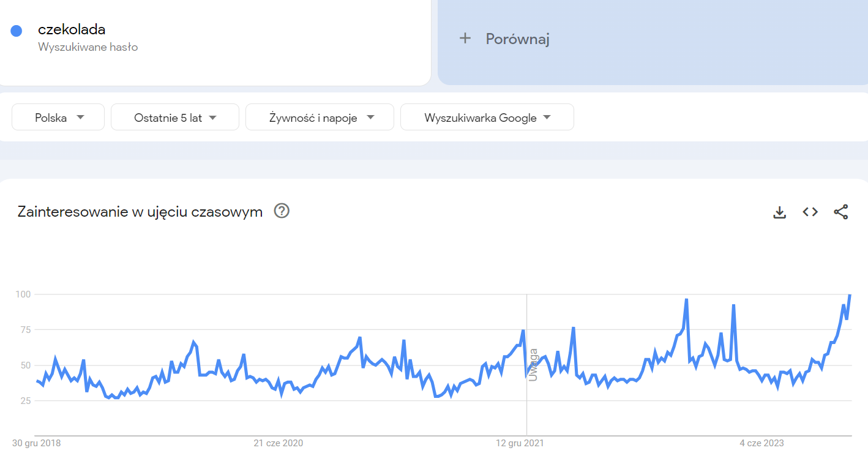Image resolution: width=868 pixels, height=464 pixels.
Task: Click the Wyszukiwane hasło subtitle
Action: point(88,47)
